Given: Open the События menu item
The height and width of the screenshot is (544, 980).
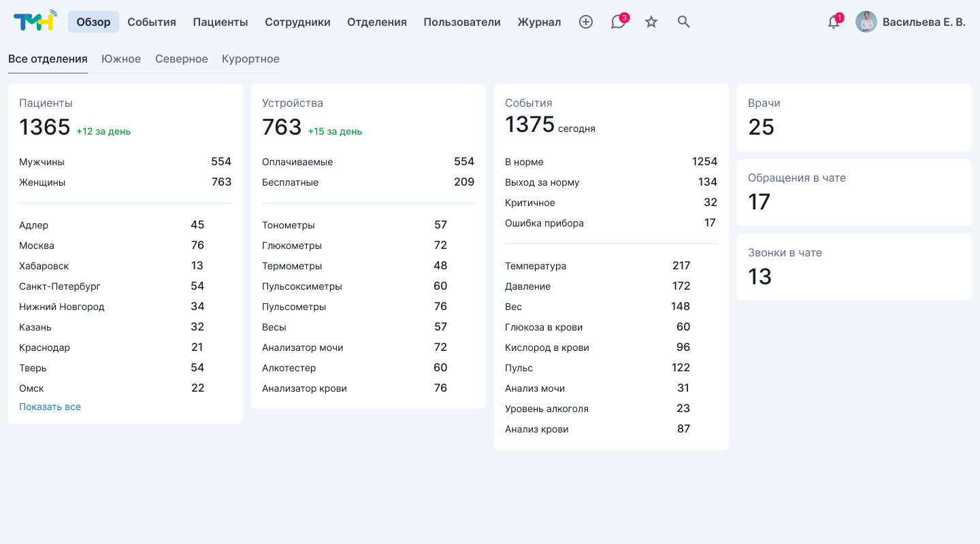Looking at the screenshot, I should [152, 22].
